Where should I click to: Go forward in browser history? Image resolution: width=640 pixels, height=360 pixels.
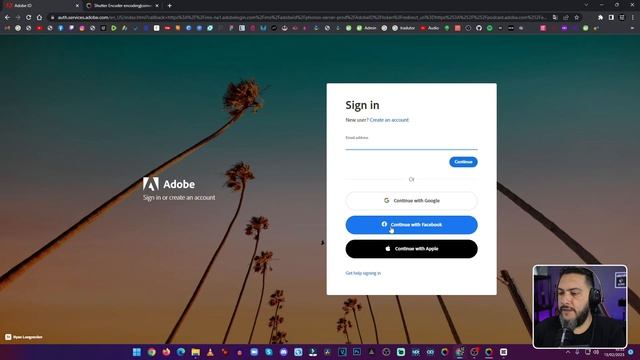pyautogui.click(x=18, y=18)
